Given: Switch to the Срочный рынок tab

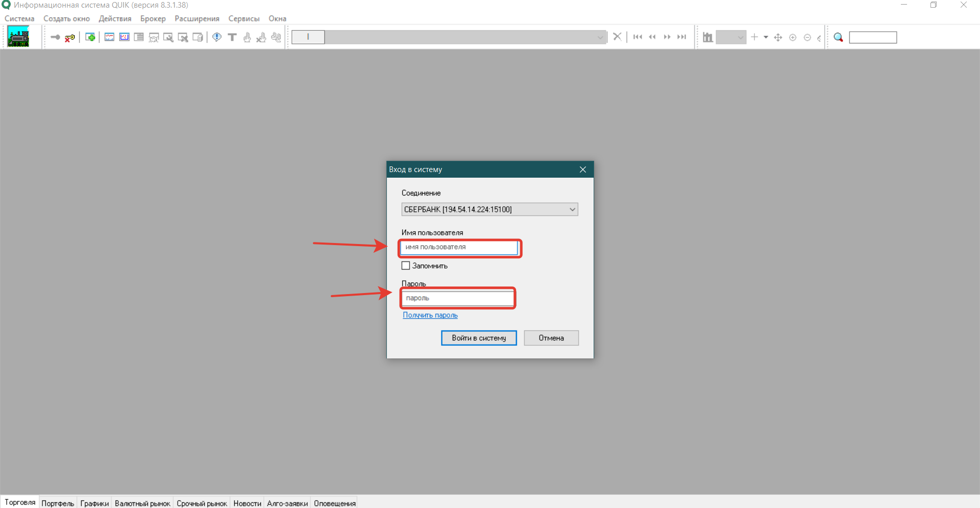Looking at the screenshot, I should [202, 503].
